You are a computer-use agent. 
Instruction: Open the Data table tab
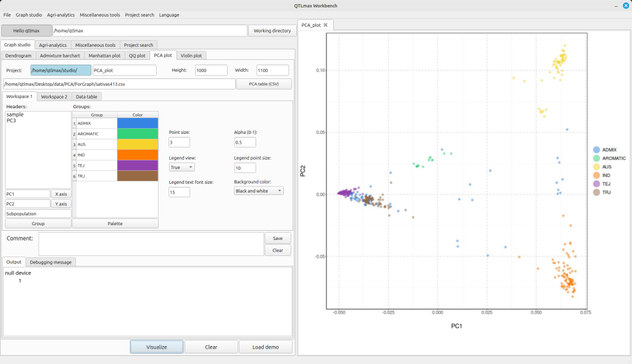(86, 97)
